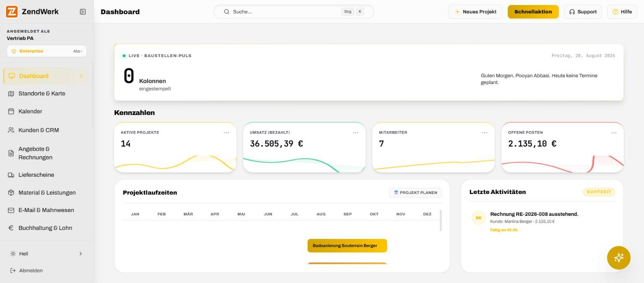
Task: Click the RE badge of the invoice activity
Action: [478, 218]
